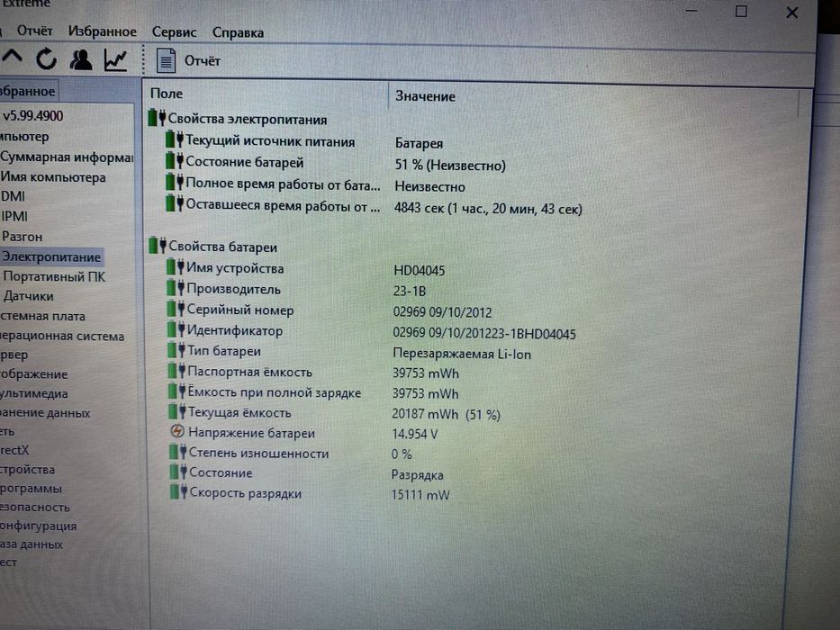Image resolution: width=840 pixels, height=630 pixels.
Task: Click the Значение column header
Action: tap(425, 96)
